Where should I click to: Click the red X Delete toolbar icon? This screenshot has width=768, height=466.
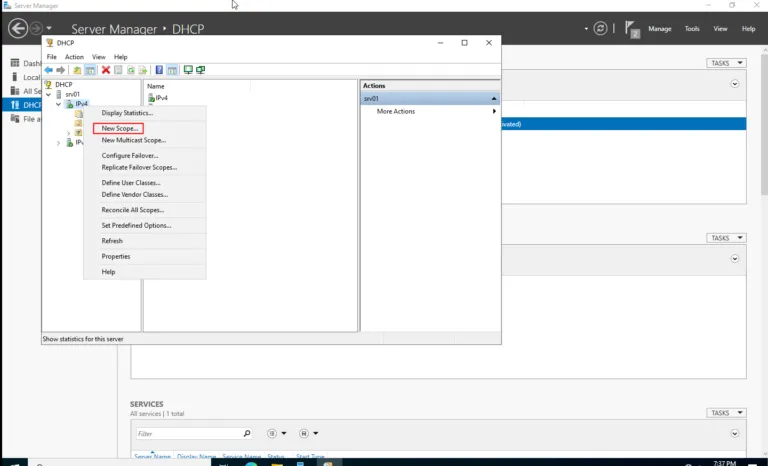(106, 70)
